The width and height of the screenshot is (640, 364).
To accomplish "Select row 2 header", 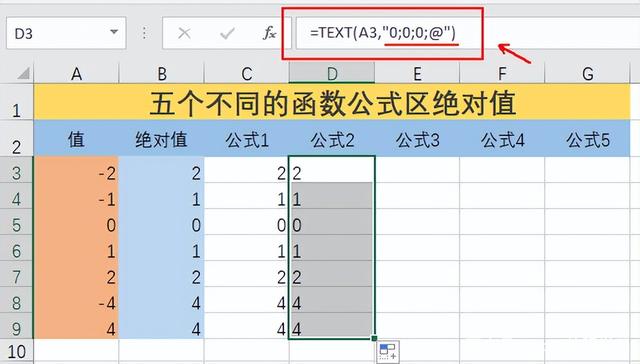I will click(x=16, y=138).
